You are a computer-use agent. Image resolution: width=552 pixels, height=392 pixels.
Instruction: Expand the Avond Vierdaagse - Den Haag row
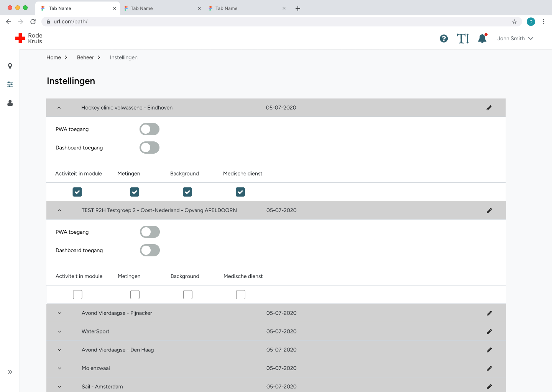59,350
